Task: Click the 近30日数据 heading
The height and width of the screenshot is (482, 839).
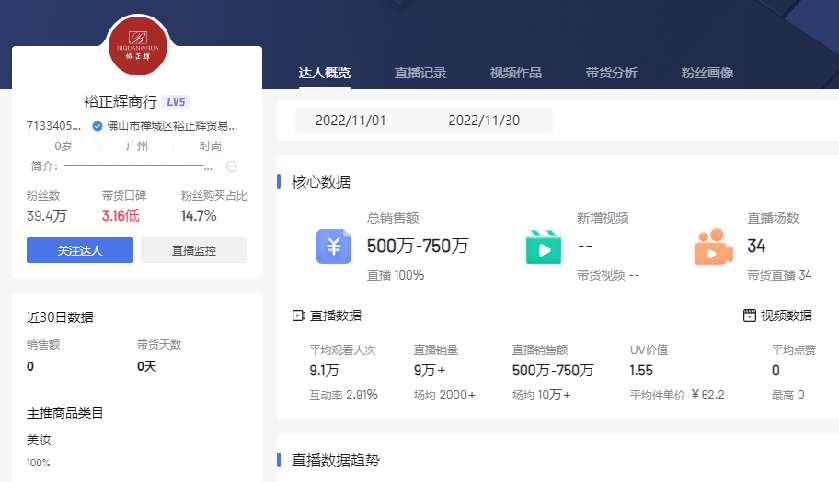Action: [x=60, y=317]
